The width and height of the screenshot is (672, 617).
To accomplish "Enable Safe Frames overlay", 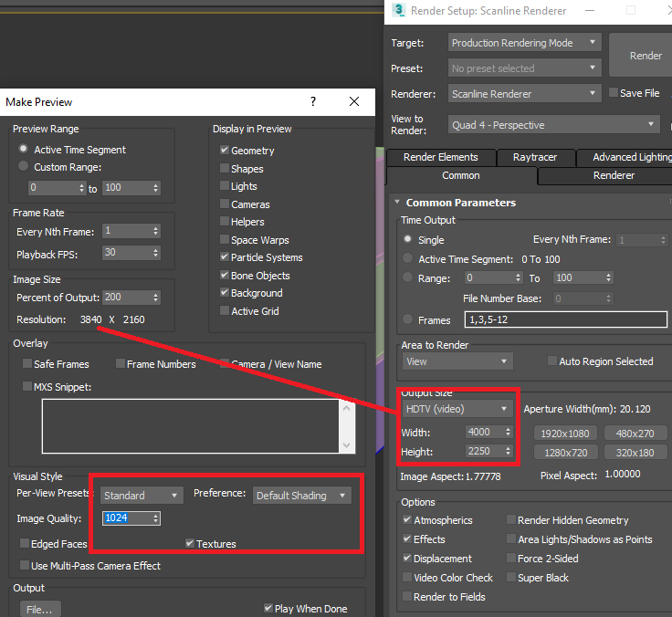I will (x=27, y=363).
